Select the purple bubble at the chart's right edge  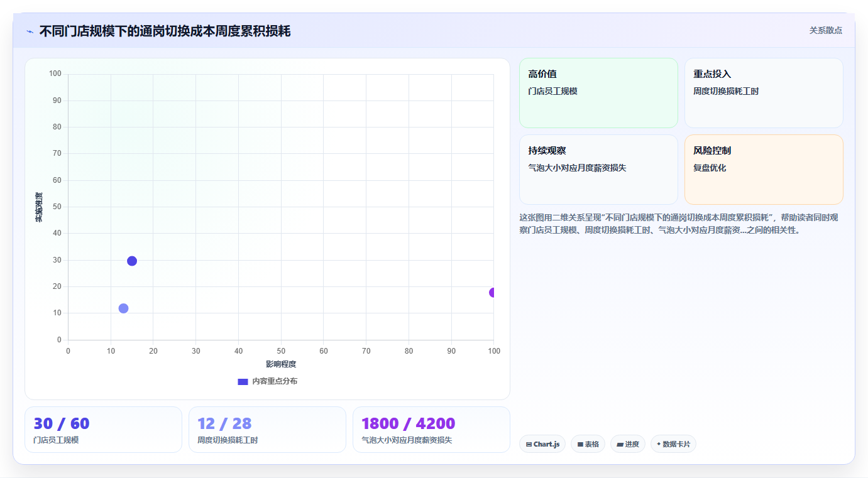coord(493,293)
